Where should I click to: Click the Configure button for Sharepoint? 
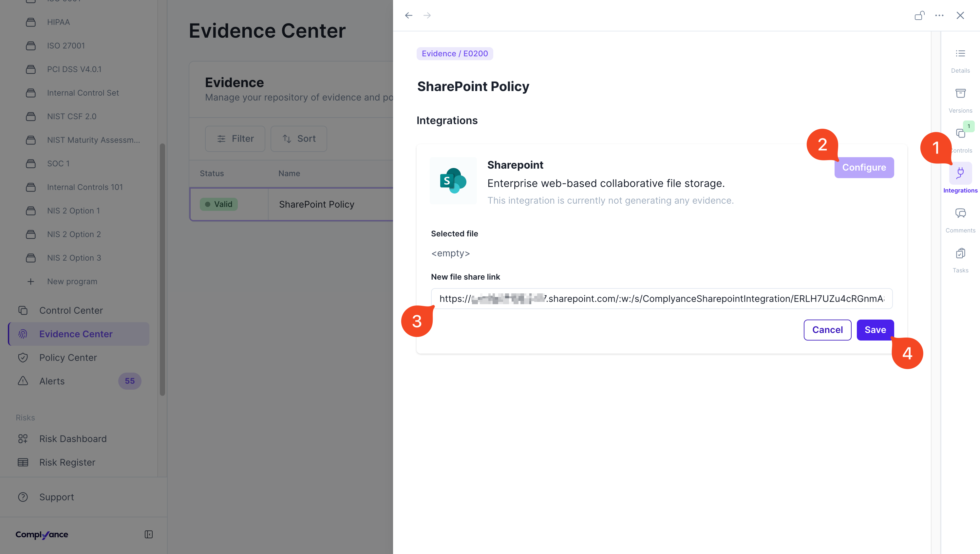pyautogui.click(x=864, y=167)
